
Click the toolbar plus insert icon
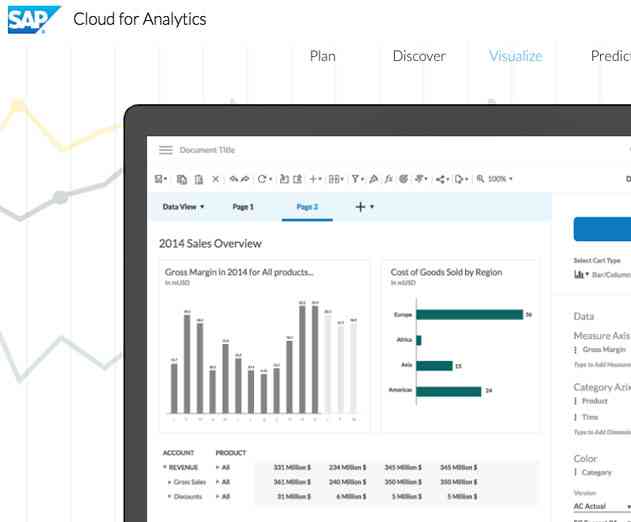click(x=313, y=179)
